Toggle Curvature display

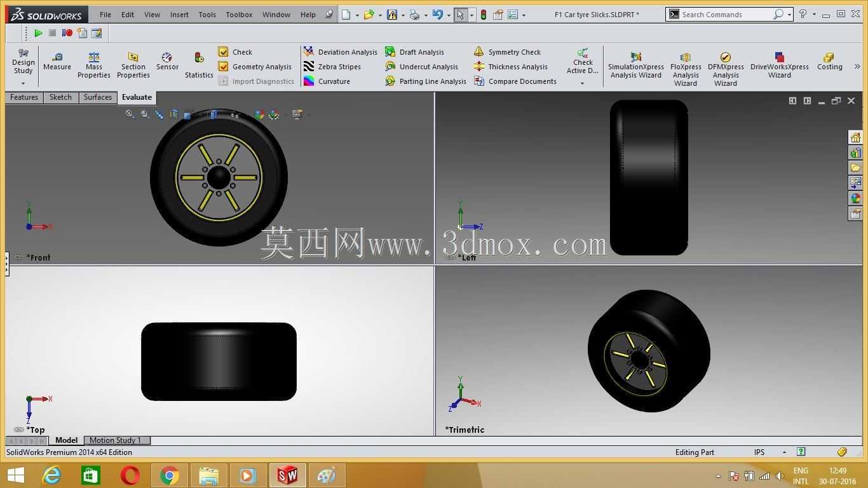click(327, 81)
